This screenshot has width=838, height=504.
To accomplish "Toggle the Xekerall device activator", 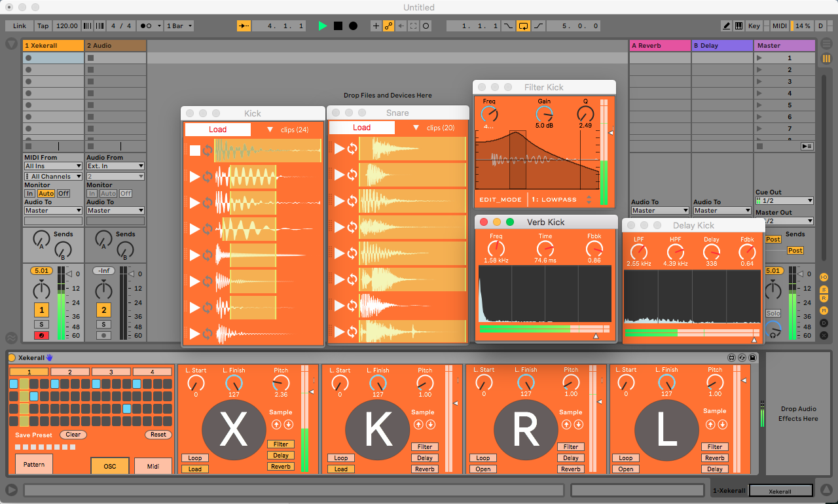I will [x=12, y=357].
